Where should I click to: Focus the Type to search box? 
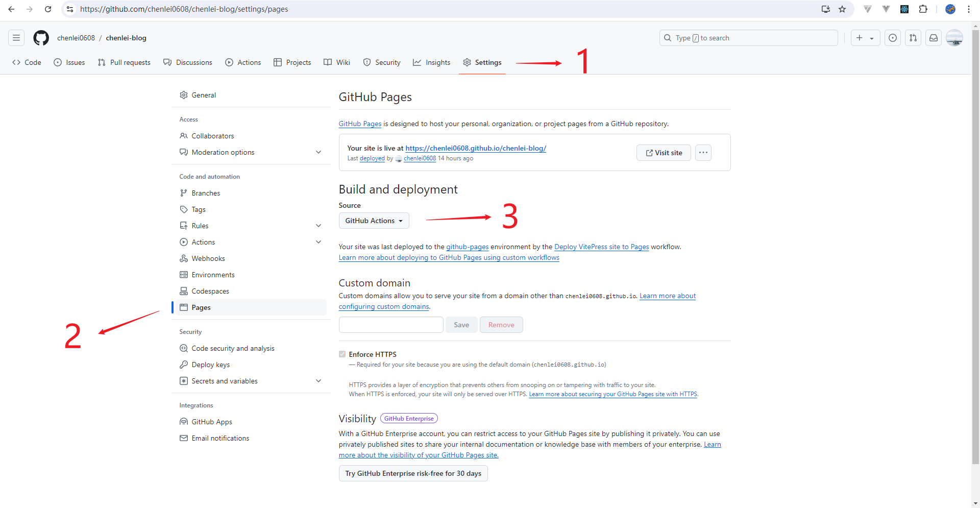pos(749,38)
